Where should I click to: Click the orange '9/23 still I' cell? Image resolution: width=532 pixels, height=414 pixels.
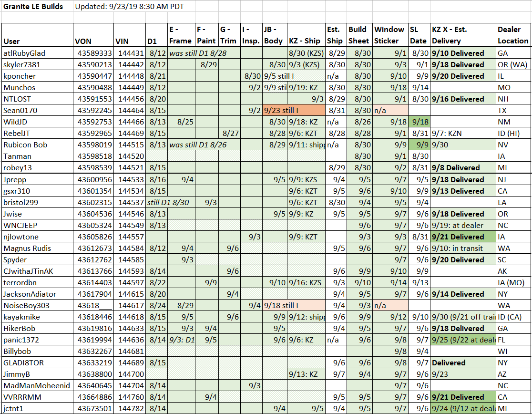pyautogui.click(x=294, y=110)
